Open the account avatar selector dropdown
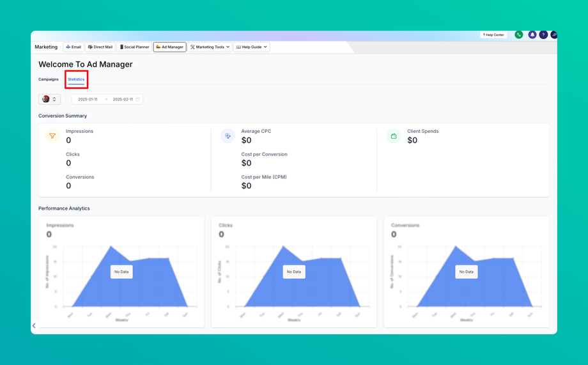This screenshot has width=588, height=365. coord(49,100)
